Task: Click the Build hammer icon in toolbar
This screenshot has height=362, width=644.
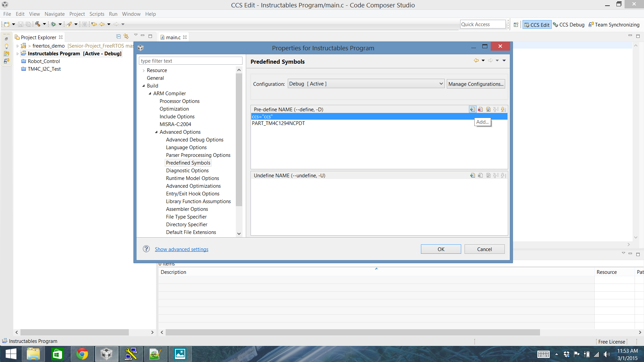Action: pos(38,24)
